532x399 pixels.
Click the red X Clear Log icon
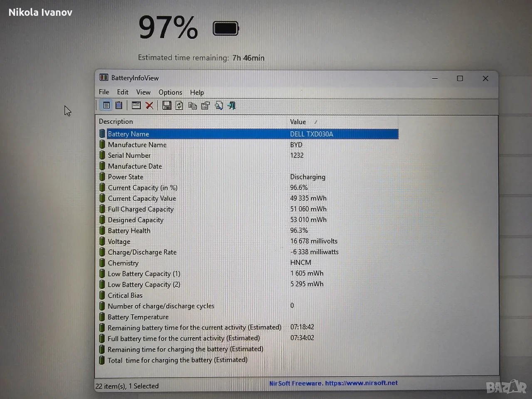[x=149, y=106]
